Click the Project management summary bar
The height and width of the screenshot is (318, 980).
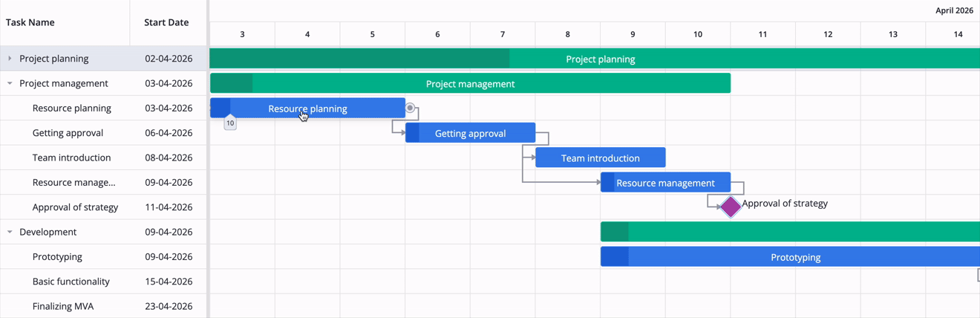[470, 83]
